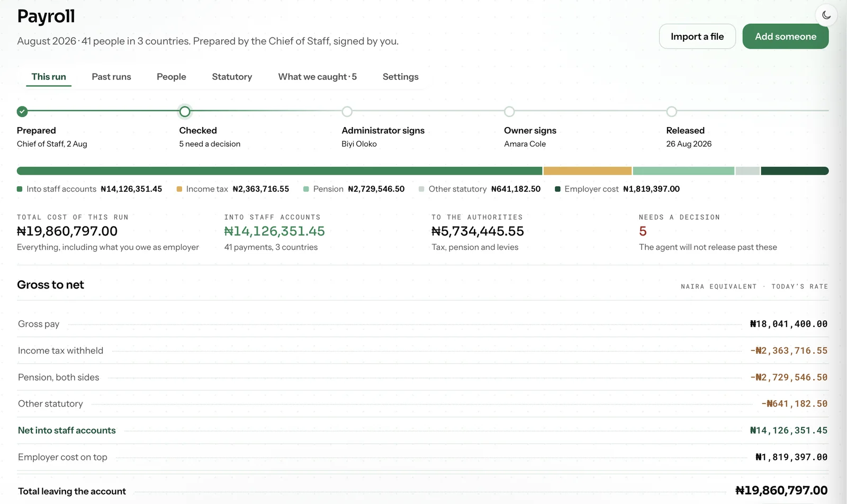The width and height of the screenshot is (847, 504).
Task: Click the Employer cost legend swatch
Action: click(x=557, y=189)
